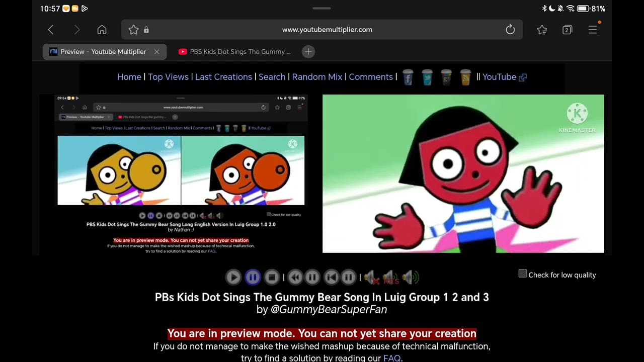Click the right Kinemaster red Dot video
The height and width of the screenshot is (362, 644).
point(463,173)
